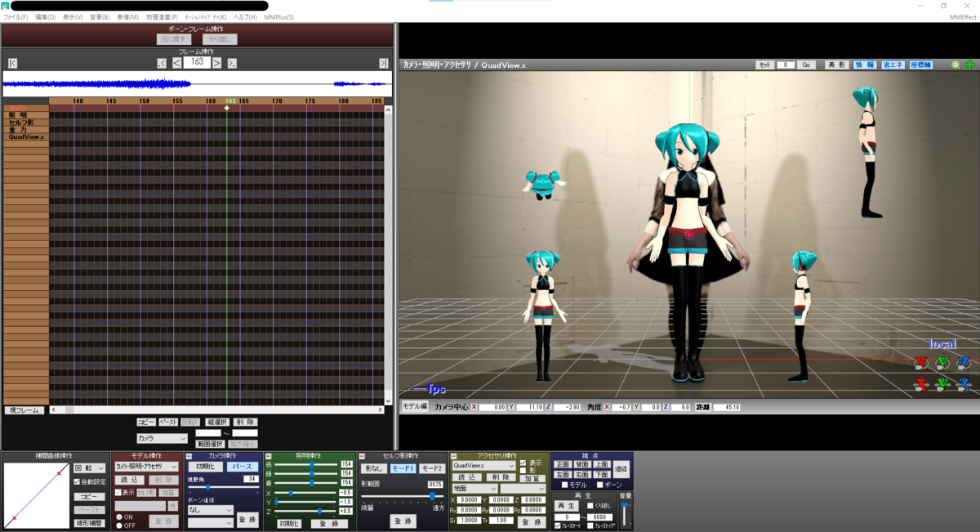This screenshot has width=980, height=532.
Task: Go to previous keyframe with .< button
Action: point(162,63)
